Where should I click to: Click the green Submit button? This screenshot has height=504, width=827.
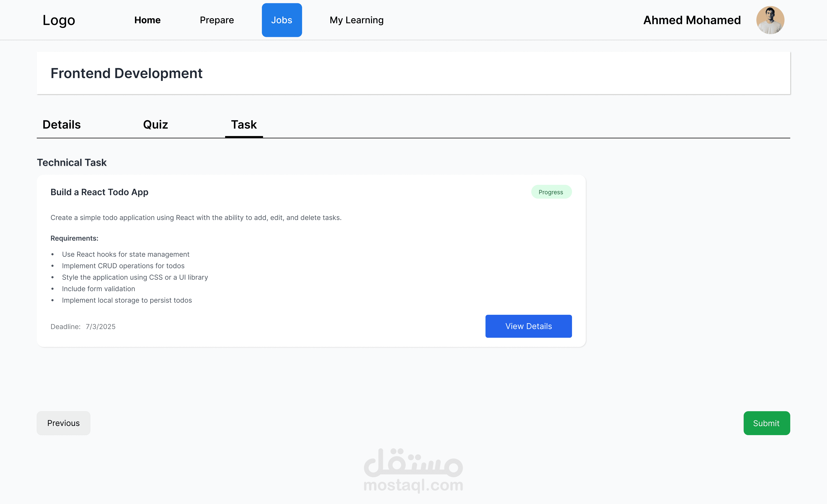point(766,423)
